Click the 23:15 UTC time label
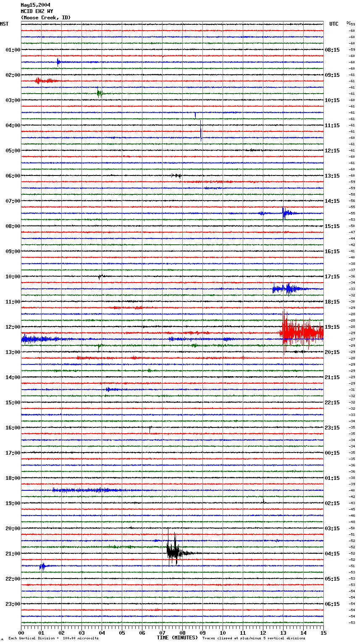 (x=332, y=428)
